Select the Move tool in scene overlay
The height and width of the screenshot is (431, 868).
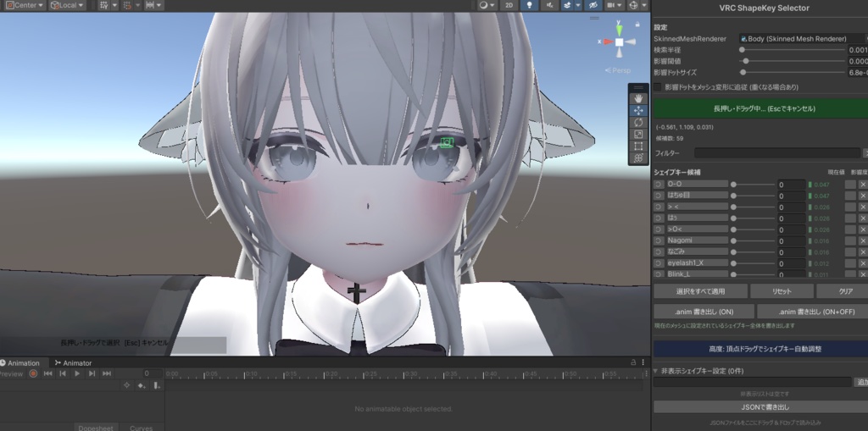[637, 110]
